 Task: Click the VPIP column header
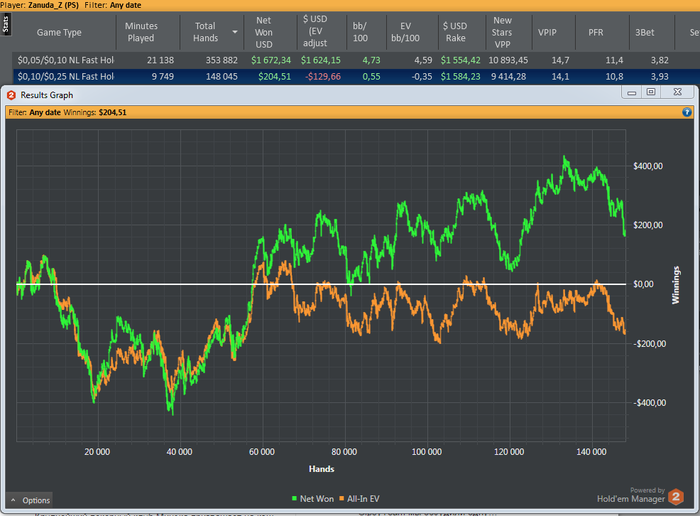[547, 33]
